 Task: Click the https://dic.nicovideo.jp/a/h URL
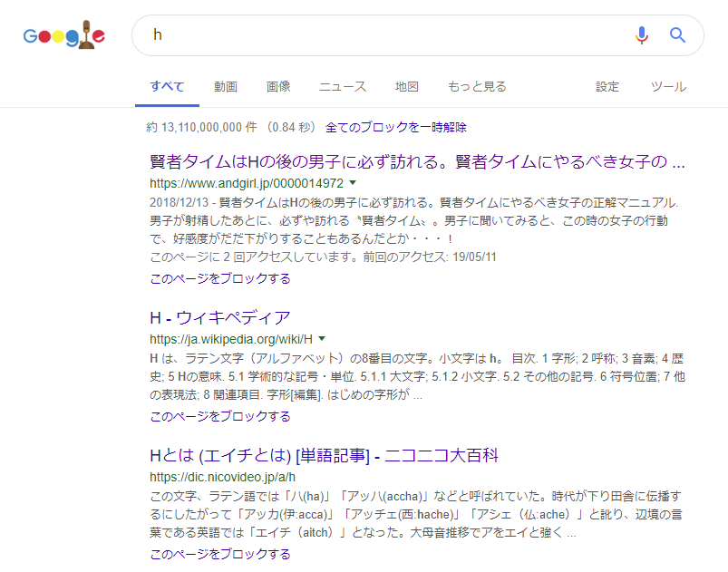[x=222, y=478]
